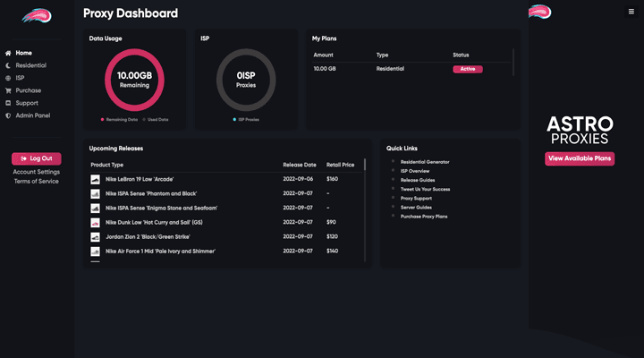Click the Purchase cart icon
This screenshot has height=358, width=644.
8,90
